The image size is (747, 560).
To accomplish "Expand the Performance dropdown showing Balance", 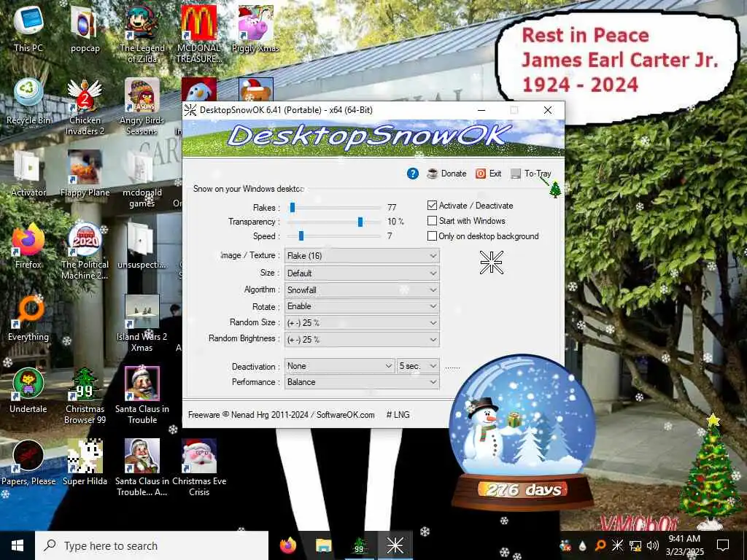I will click(362, 382).
